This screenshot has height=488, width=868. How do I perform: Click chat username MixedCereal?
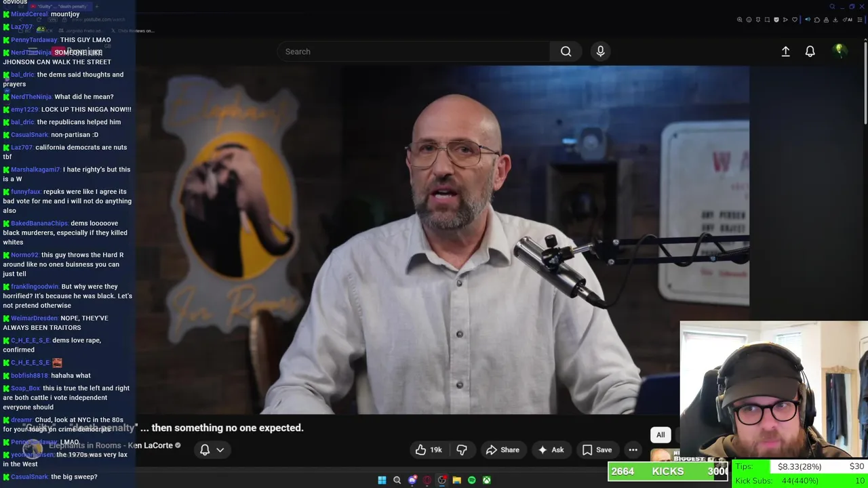pyautogui.click(x=30, y=14)
